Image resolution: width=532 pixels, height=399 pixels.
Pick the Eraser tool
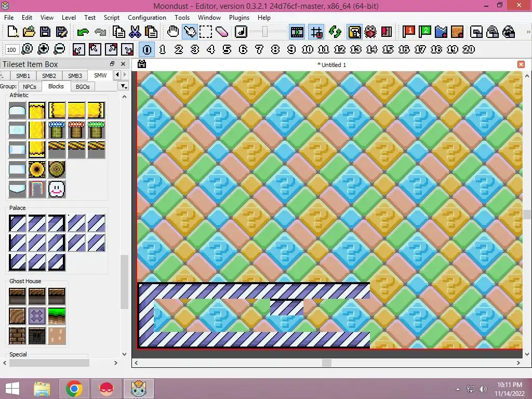point(222,32)
